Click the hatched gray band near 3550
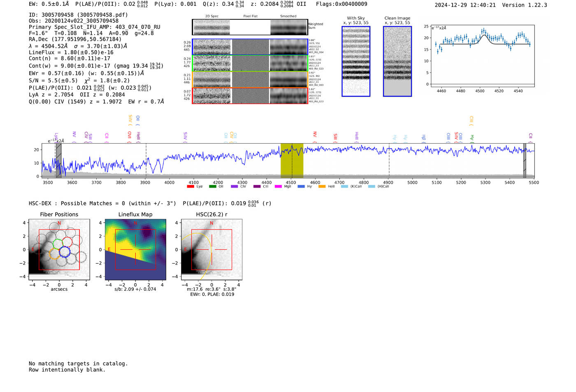This screenshot has height=392, width=576. (x=58, y=161)
